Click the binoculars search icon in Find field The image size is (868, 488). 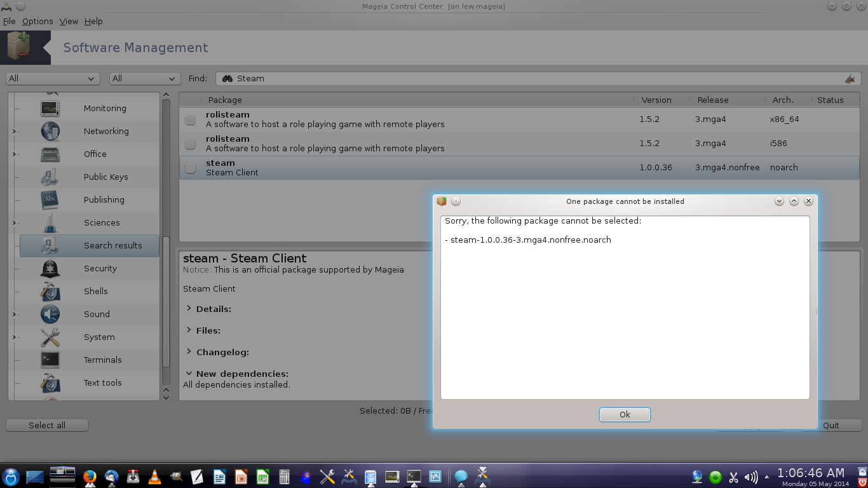[227, 78]
